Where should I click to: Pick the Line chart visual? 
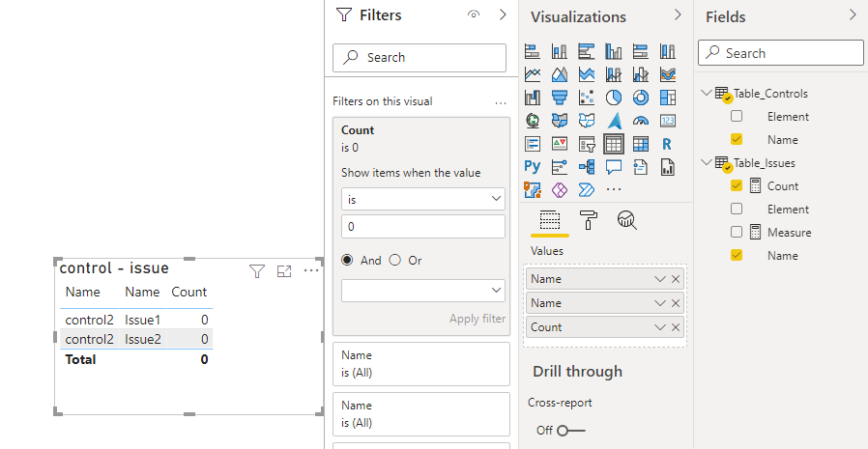532,74
